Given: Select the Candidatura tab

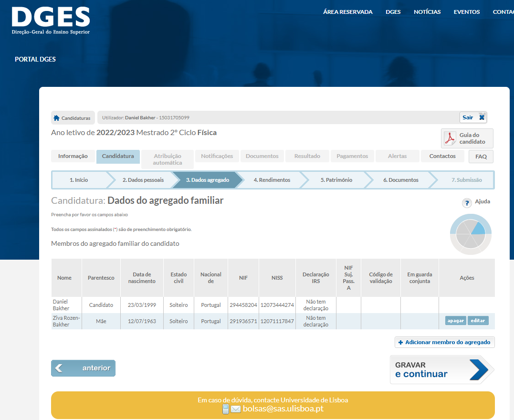Looking at the screenshot, I should (x=118, y=157).
